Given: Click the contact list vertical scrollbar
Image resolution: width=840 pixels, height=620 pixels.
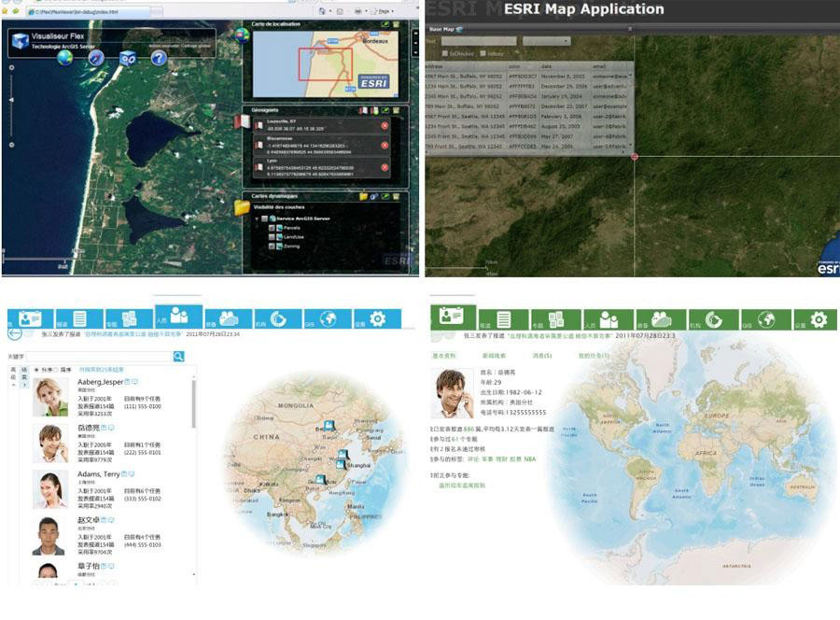Looking at the screenshot, I should (x=193, y=404).
